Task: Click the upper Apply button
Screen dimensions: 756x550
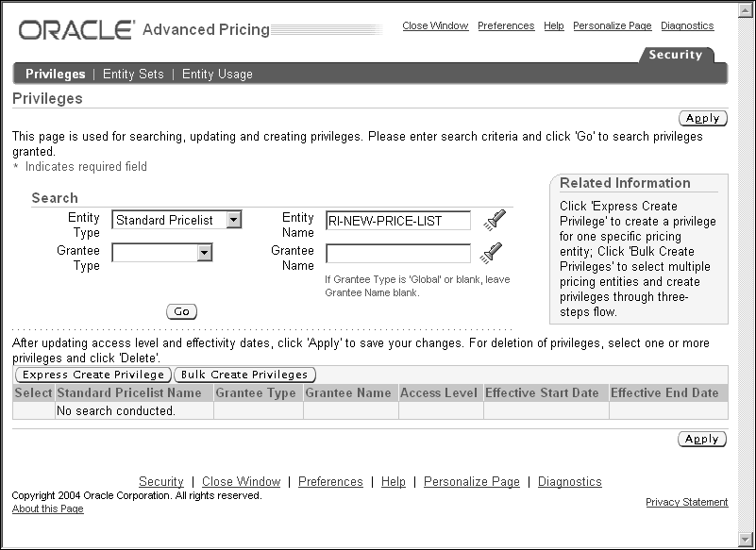Action: (x=703, y=118)
